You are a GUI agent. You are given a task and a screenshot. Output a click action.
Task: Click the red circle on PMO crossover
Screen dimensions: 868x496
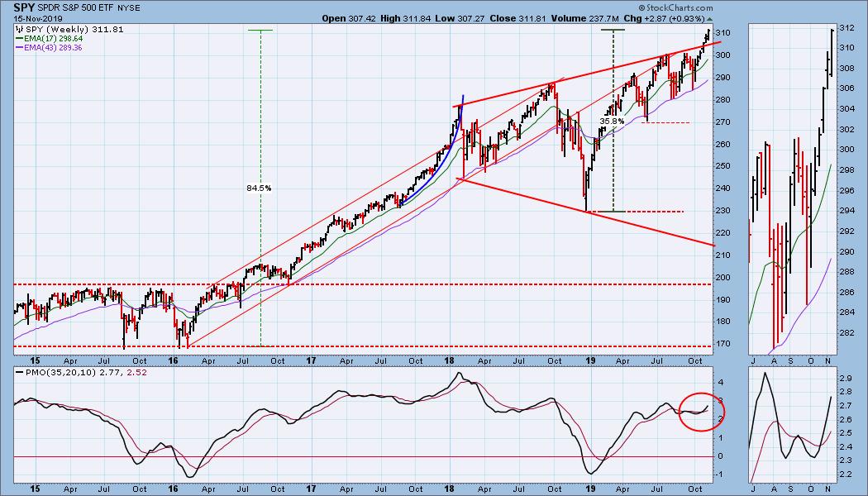pos(701,412)
